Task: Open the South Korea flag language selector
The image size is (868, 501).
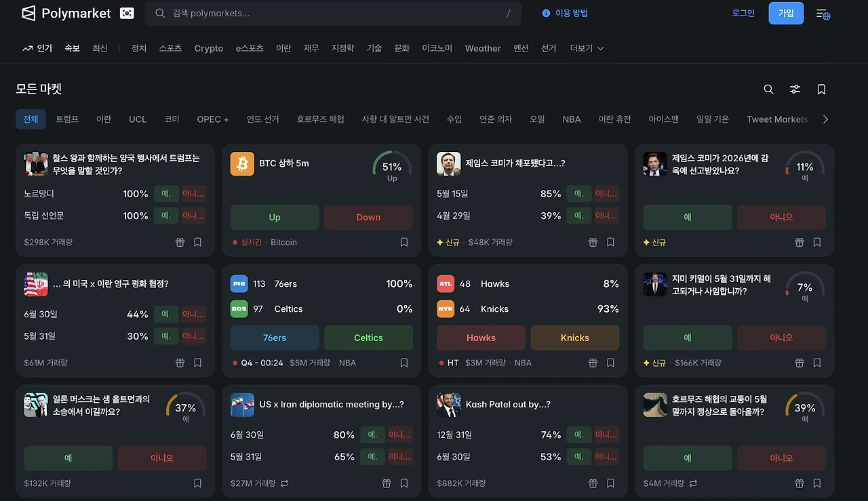Action: pos(127,13)
